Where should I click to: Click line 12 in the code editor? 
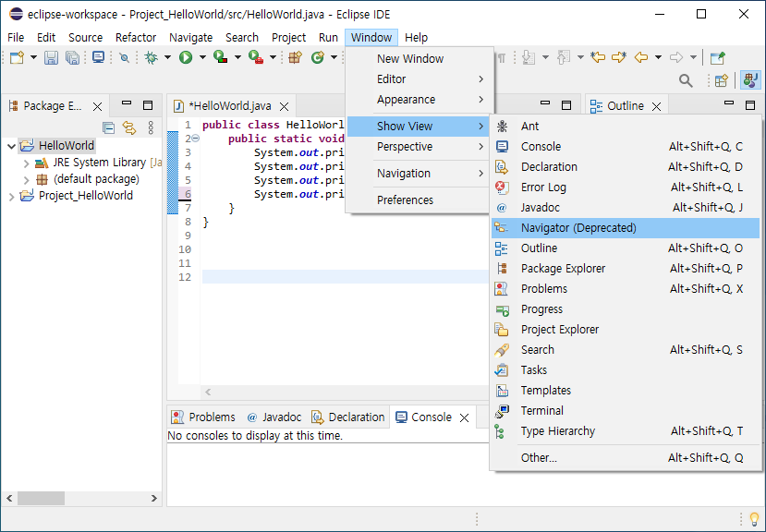pos(346,277)
